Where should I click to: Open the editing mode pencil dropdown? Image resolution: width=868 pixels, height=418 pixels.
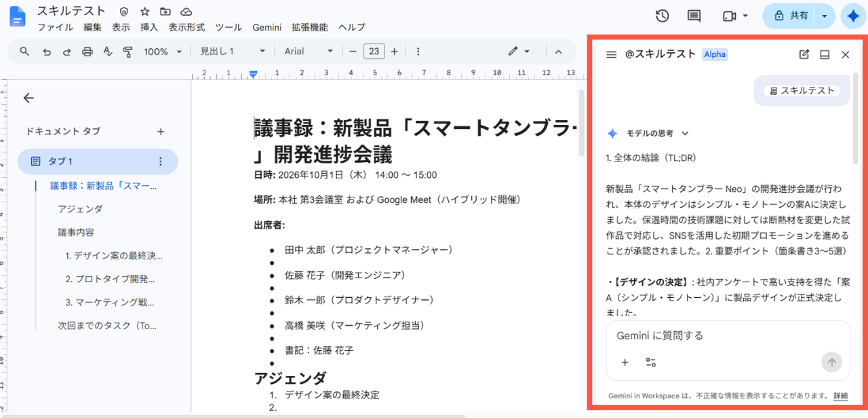click(x=519, y=52)
